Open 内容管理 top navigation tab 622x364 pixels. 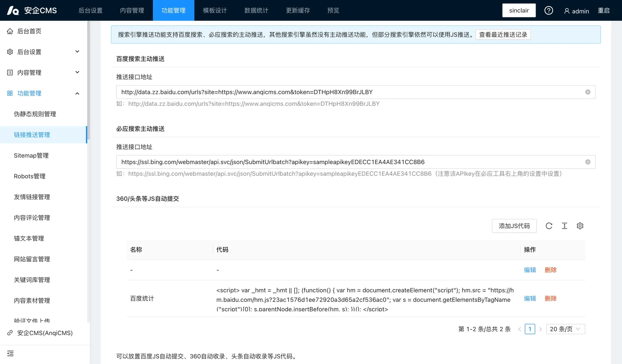(x=132, y=10)
